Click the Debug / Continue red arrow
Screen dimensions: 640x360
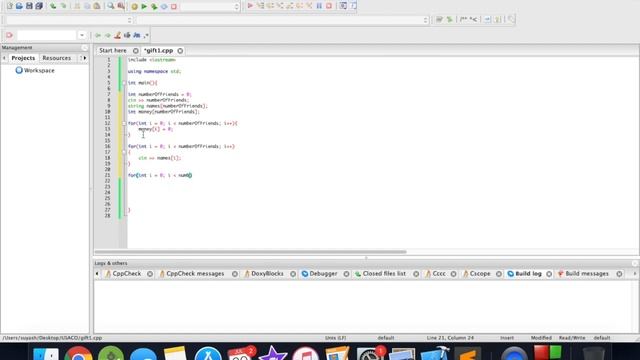(x=250, y=6)
